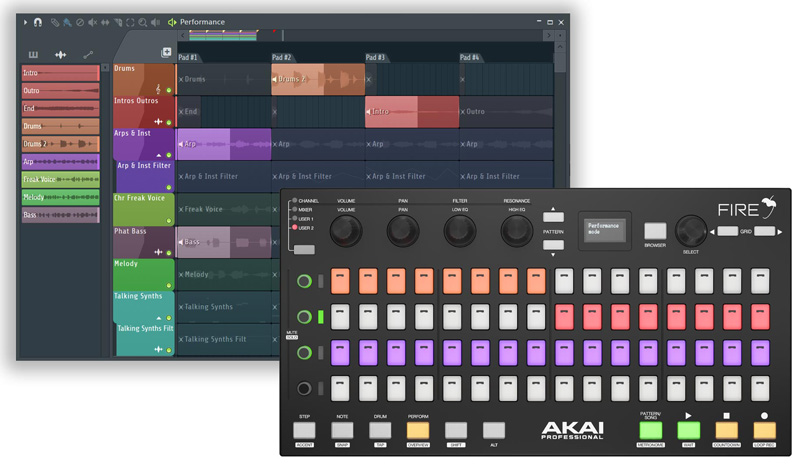Click the Select knob on Fire
Image resolution: width=800 pixels, height=470 pixels.
point(691,231)
